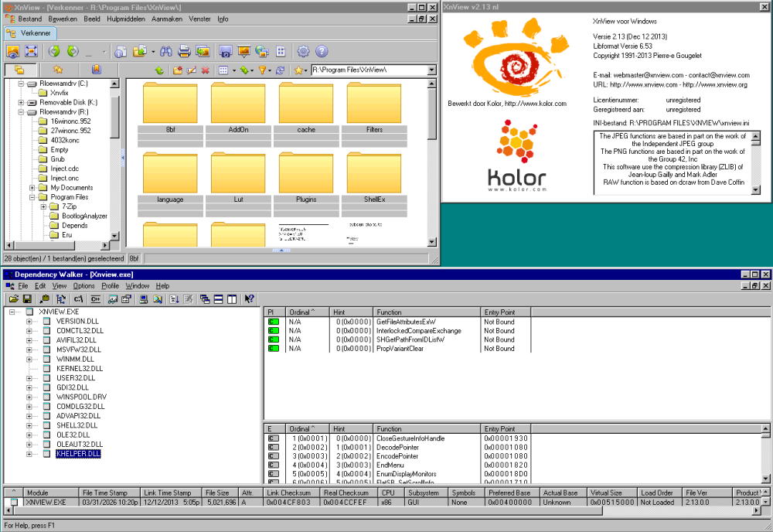Open the view mode dropdown arrow in XnView
The height and width of the screenshot is (532, 773).
(233, 70)
